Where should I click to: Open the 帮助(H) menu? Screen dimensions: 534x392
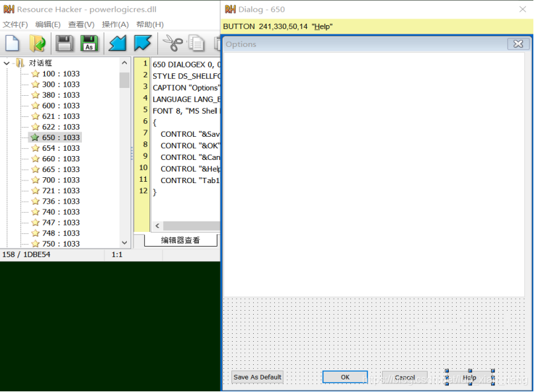[x=150, y=24]
